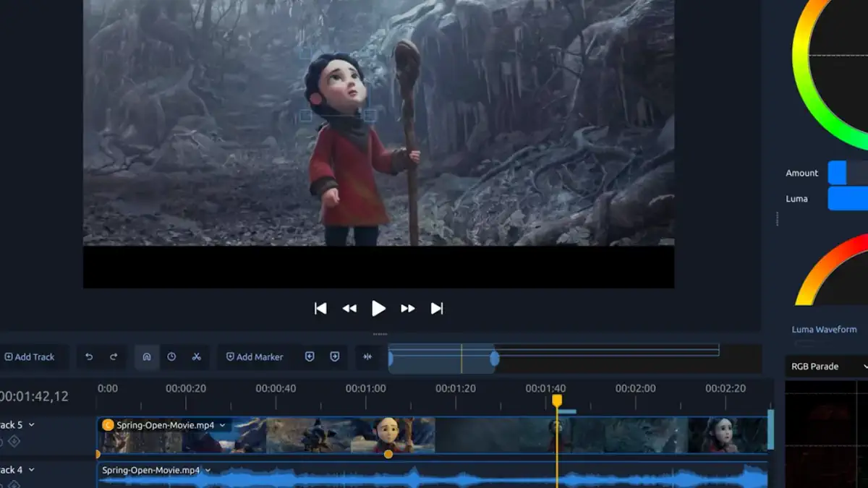868x488 pixels.
Task: Select the razor scissors cut tool
Action: coord(196,357)
